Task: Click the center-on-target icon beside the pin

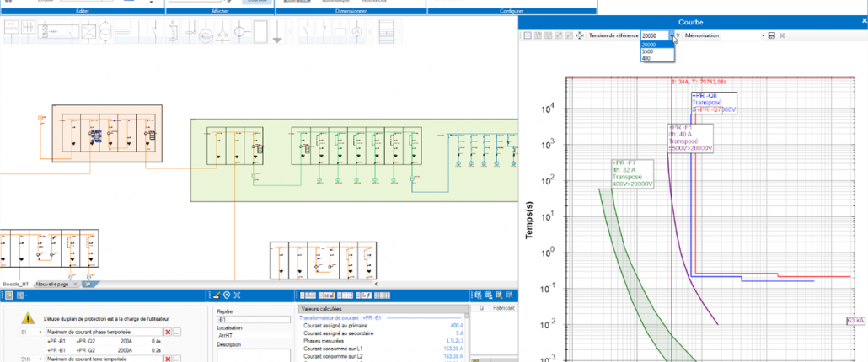Action: pos(237,295)
